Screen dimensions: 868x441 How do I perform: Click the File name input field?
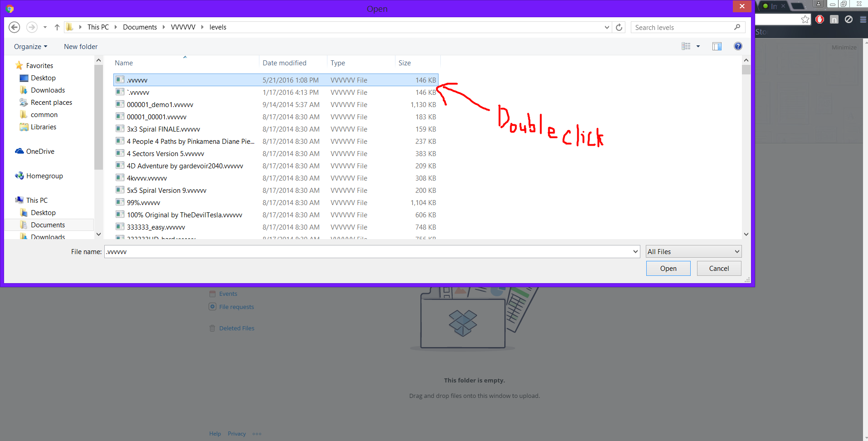(367, 252)
